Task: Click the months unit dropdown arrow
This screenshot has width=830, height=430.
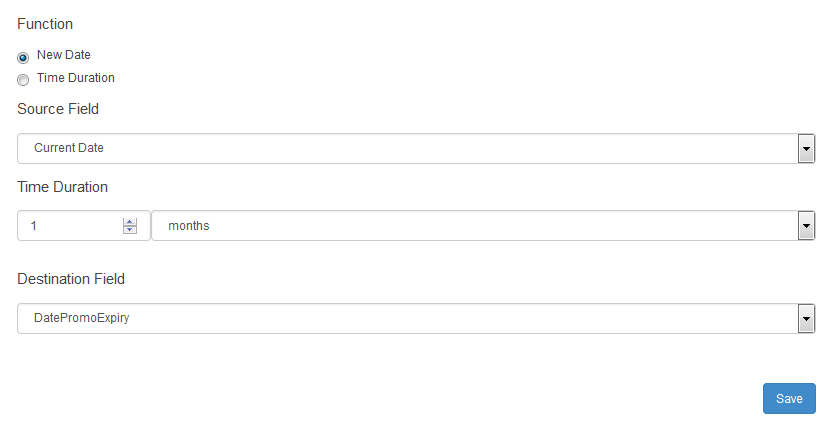Action: coord(806,226)
